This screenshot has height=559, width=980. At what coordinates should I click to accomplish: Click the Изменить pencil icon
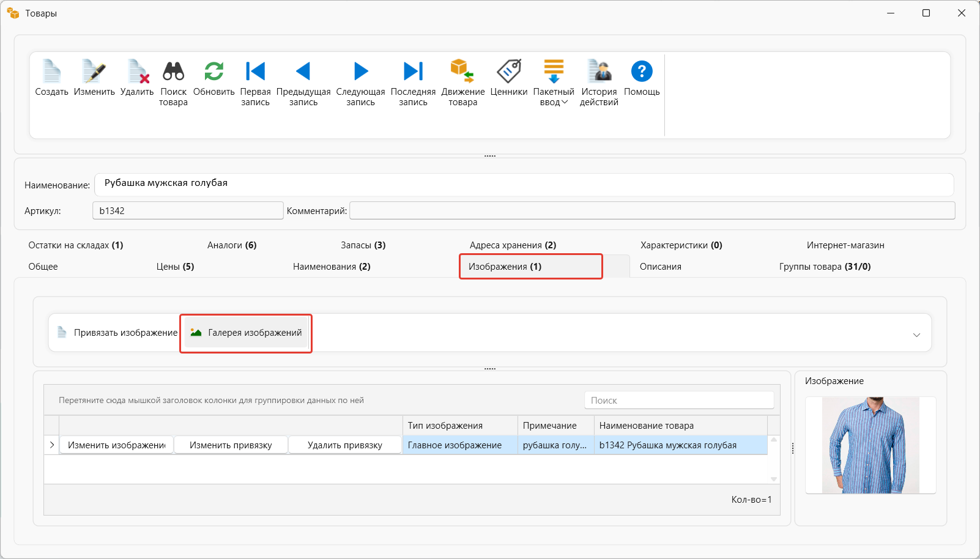[94, 72]
